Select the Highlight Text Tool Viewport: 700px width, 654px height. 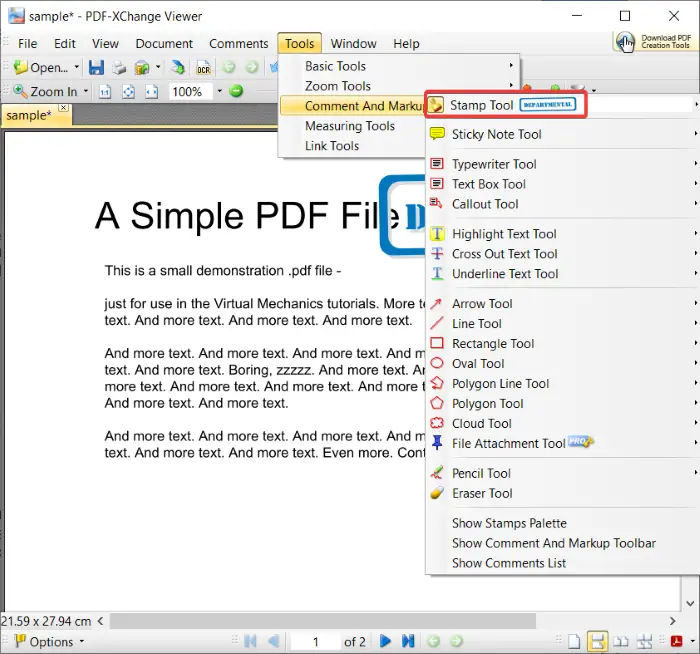(x=562, y=234)
